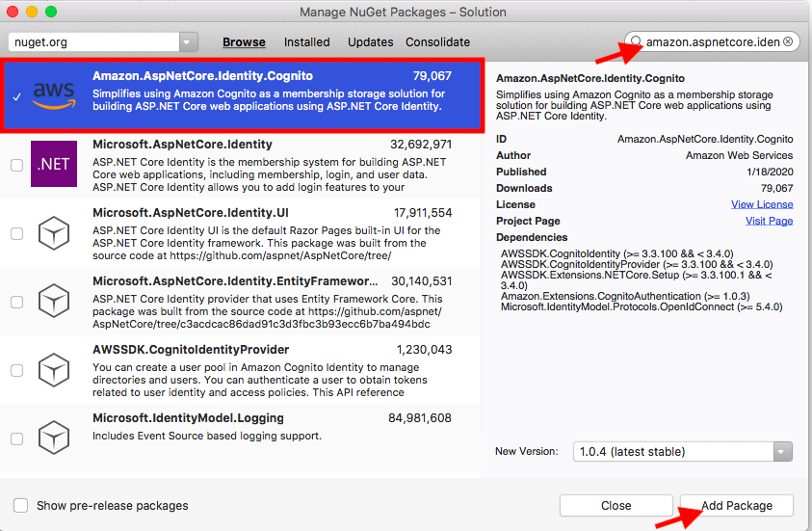Switch to the Consolidate tab
This screenshot has width=812, height=531.
click(437, 42)
